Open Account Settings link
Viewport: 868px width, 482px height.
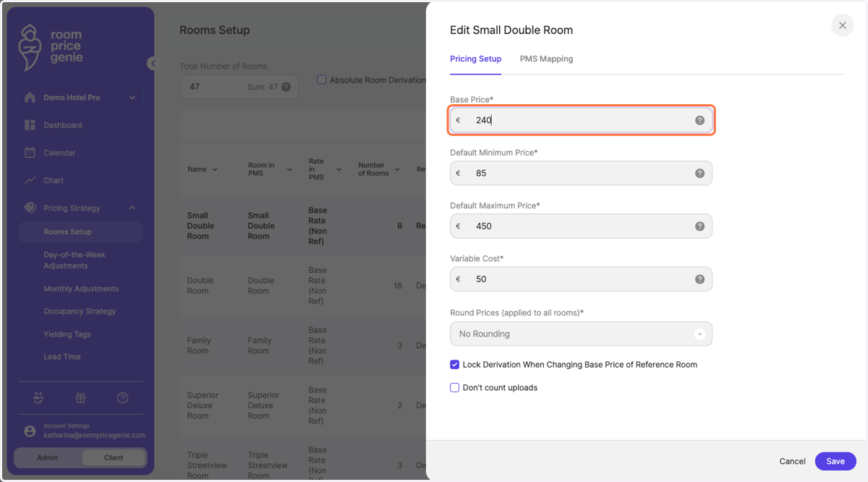point(67,426)
